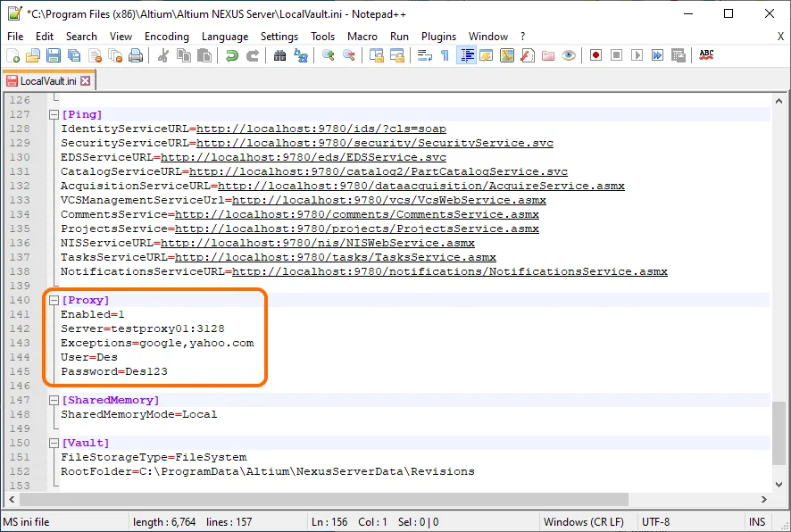Open the AcquireService.asmx URL link
The image size is (791, 532).
(x=421, y=186)
